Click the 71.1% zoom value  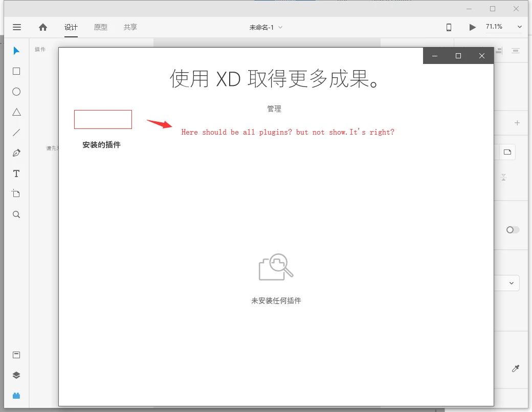(x=494, y=27)
